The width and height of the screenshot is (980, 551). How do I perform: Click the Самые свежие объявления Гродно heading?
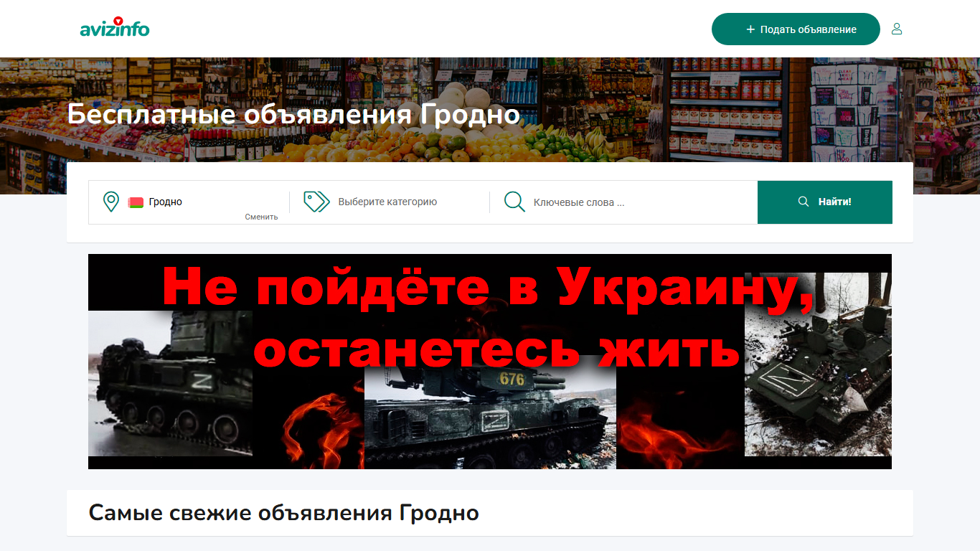(x=283, y=513)
